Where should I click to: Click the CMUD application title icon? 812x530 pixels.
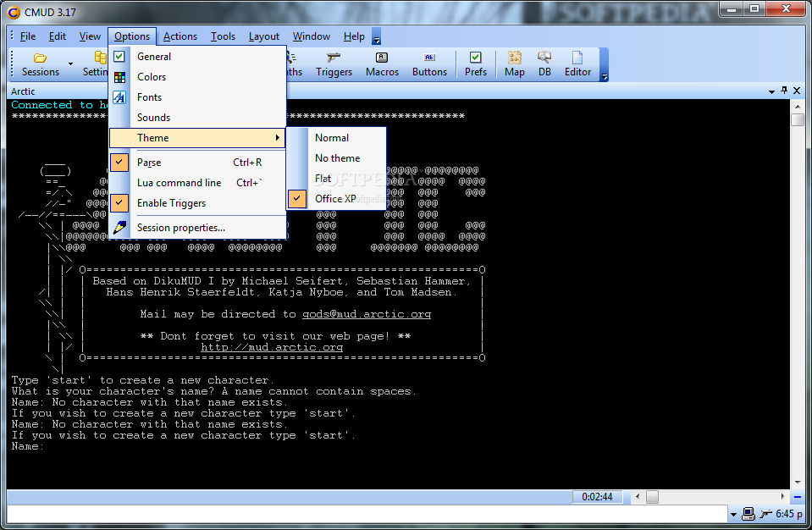coord(14,13)
